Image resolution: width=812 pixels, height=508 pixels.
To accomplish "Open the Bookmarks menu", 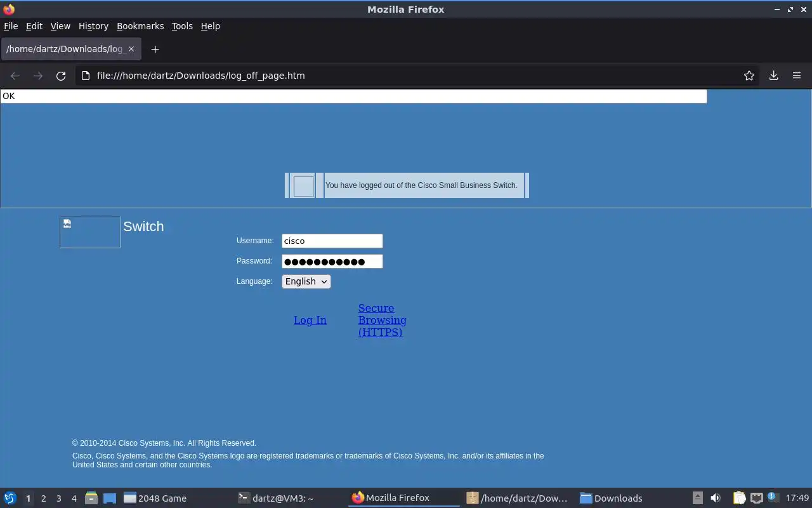I will tap(140, 26).
